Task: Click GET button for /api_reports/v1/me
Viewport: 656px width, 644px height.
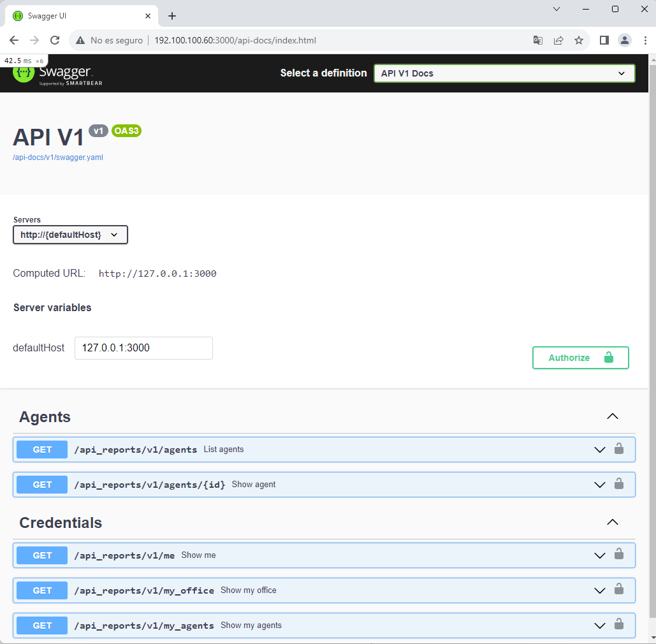Action: pos(42,555)
